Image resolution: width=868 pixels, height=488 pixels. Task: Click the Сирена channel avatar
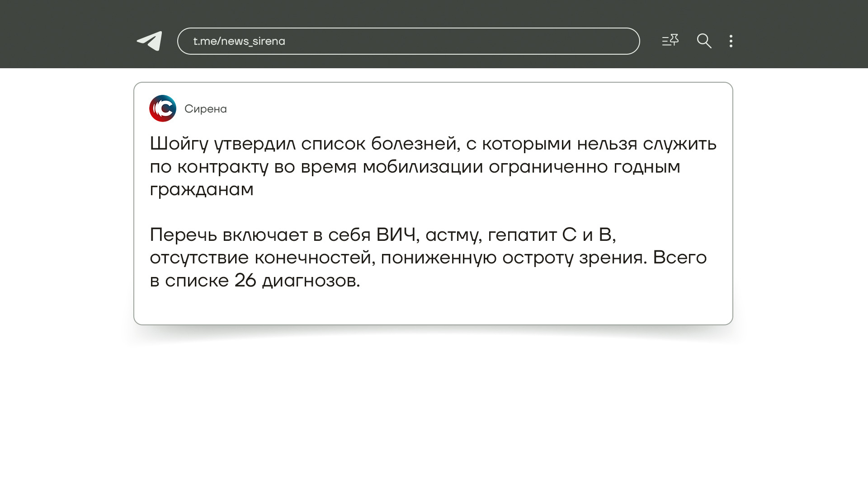[x=163, y=108]
